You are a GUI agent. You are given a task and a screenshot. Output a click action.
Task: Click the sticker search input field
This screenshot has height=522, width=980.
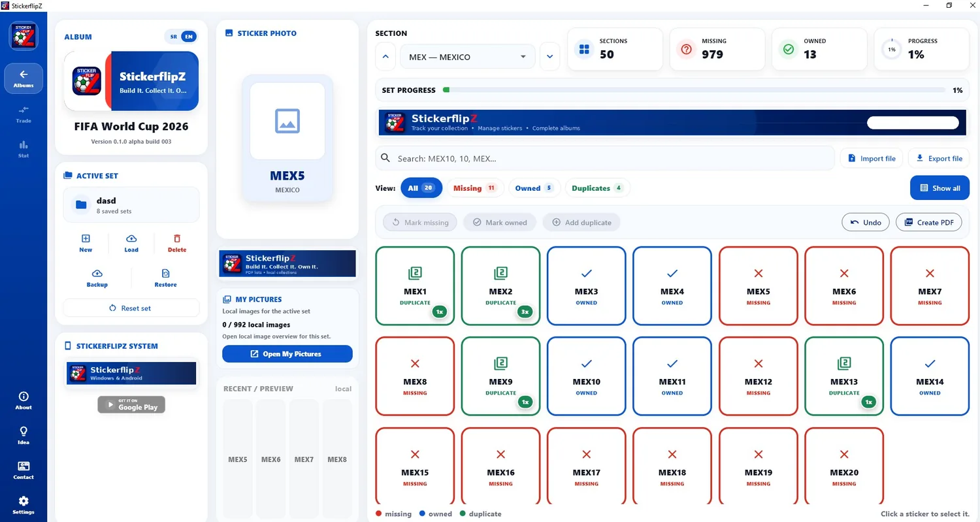tap(605, 158)
